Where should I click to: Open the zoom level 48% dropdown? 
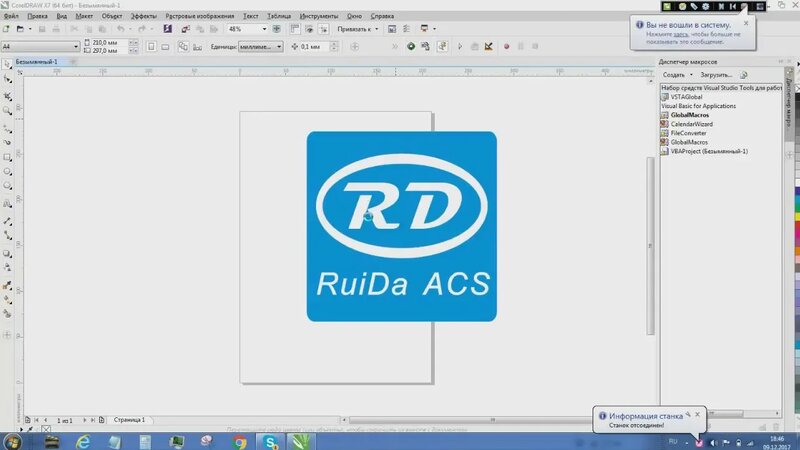click(264, 29)
